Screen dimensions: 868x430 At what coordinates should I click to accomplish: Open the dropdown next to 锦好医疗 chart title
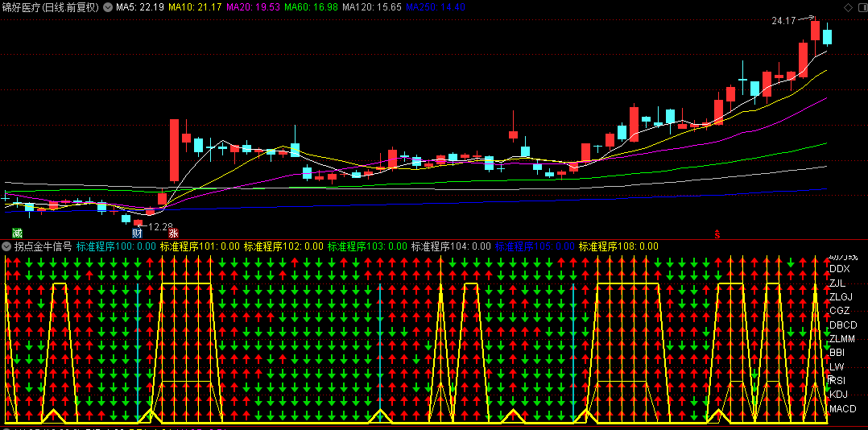107,8
